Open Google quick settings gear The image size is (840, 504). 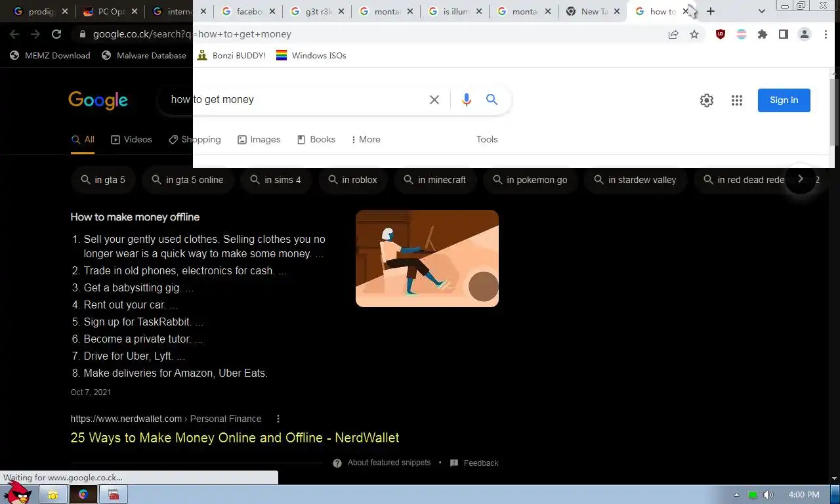pos(707,100)
